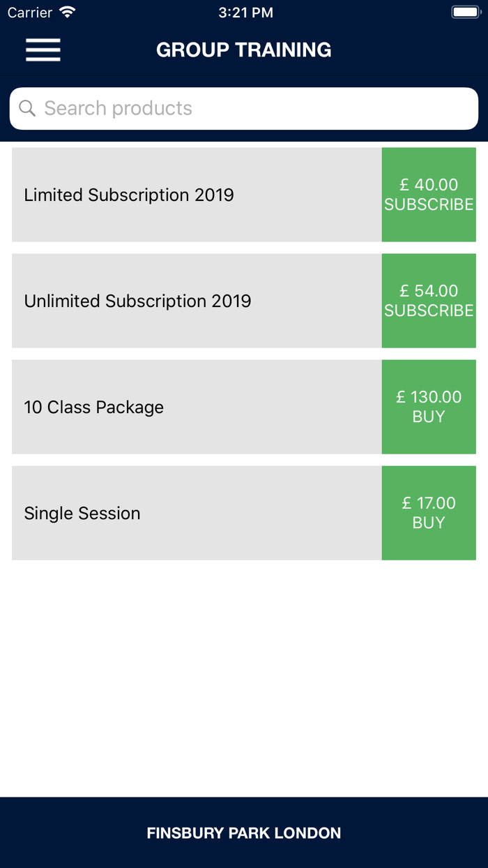Open the hamburger navigation menu
The width and height of the screenshot is (488, 868).
pos(43,50)
